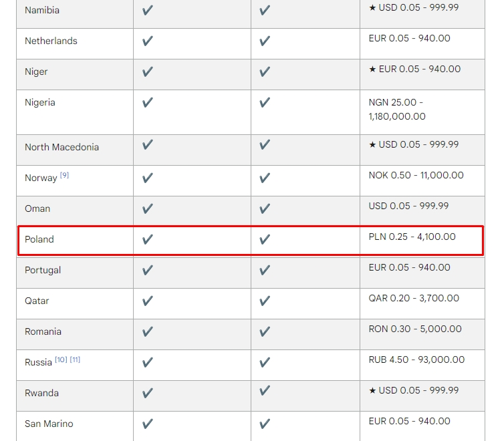Click the San Marino country name
This screenshot has height=441, width=504.
pyautogui.click(x=49, y=424)
